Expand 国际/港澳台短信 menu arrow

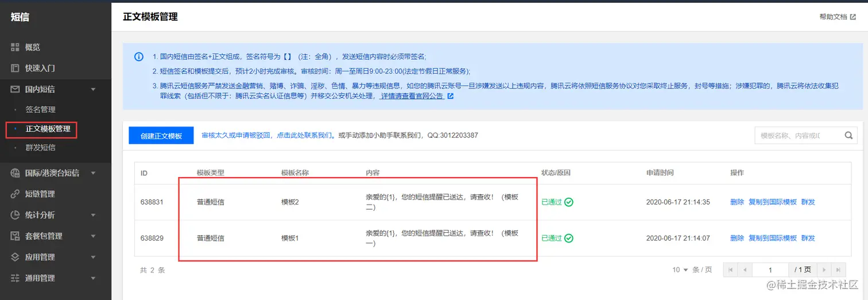(93, 173)
